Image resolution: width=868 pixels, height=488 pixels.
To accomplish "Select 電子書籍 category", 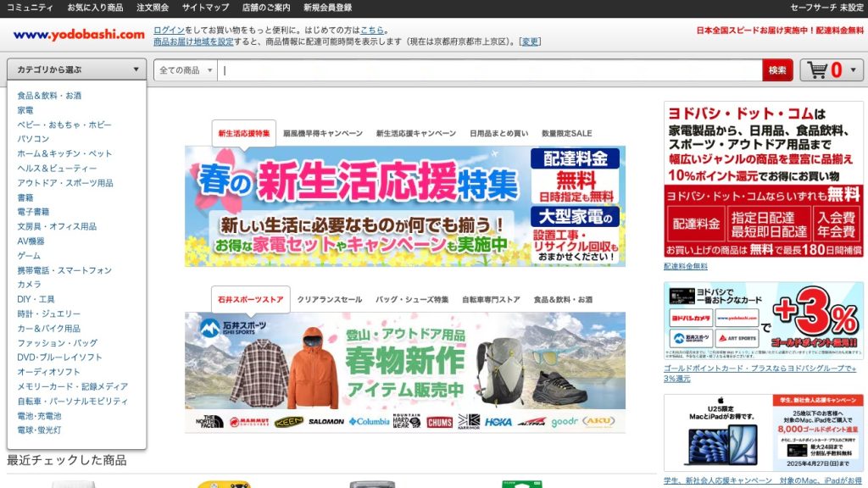I will coord(33,211).
